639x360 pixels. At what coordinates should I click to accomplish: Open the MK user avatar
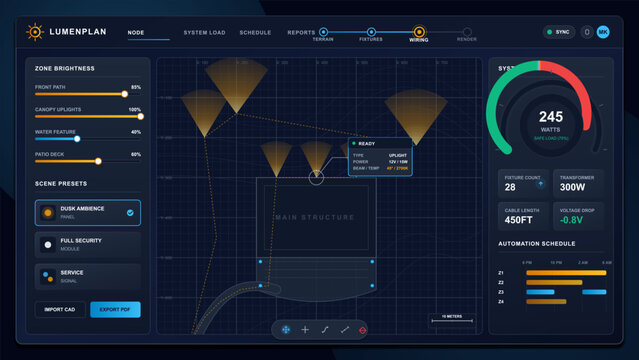(x=603, y=32)
